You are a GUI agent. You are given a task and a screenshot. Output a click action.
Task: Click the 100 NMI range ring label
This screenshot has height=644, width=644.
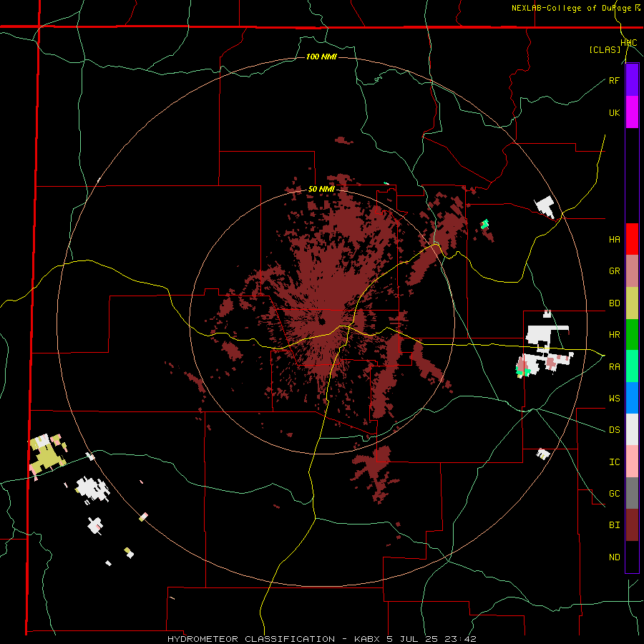tap(321, 57)
